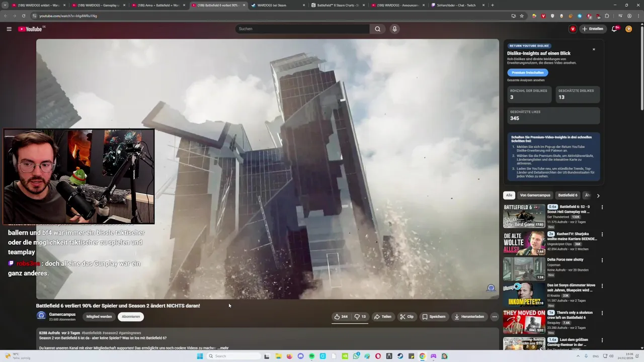Viewport: 644px width, 362px height.
Task: Reload the page in the browser toolbar
Action: [x=23, y=16]
